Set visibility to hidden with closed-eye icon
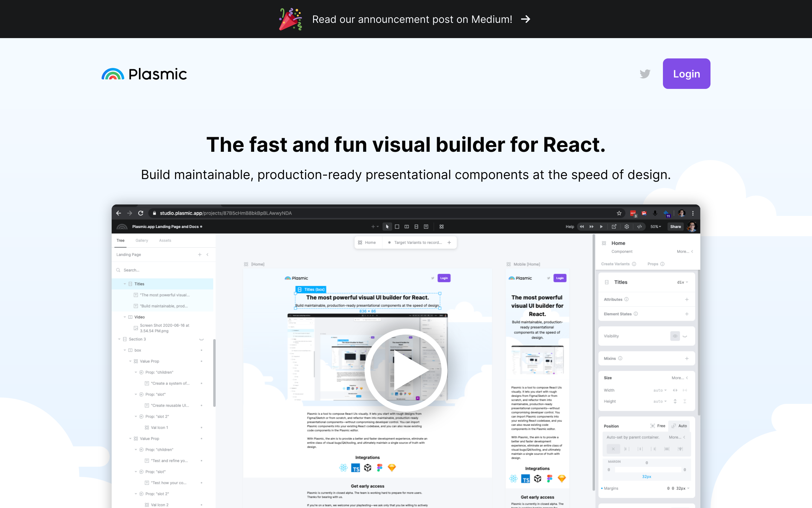812x508 pixels. coord(685,336)
